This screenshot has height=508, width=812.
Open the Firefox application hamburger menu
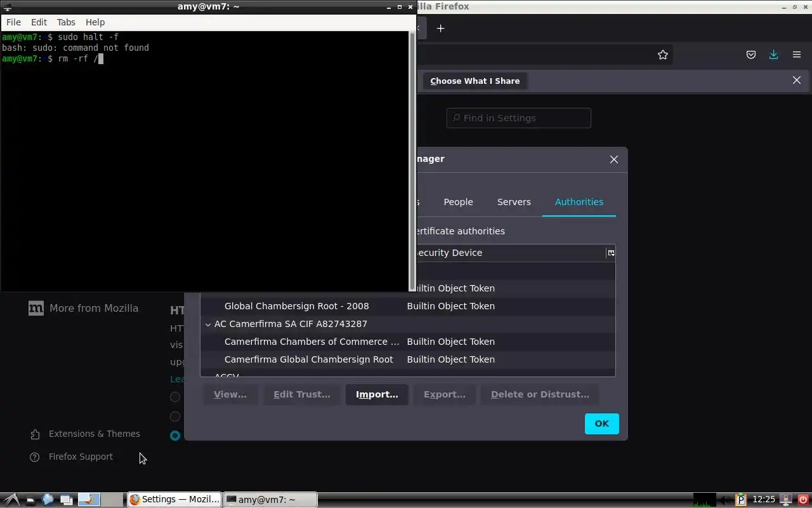(797, 55)
